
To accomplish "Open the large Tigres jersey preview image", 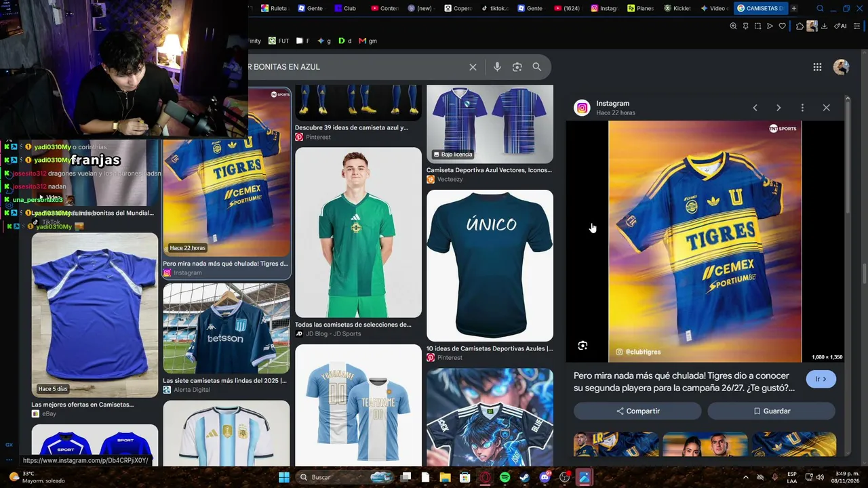I will [705, 241].
